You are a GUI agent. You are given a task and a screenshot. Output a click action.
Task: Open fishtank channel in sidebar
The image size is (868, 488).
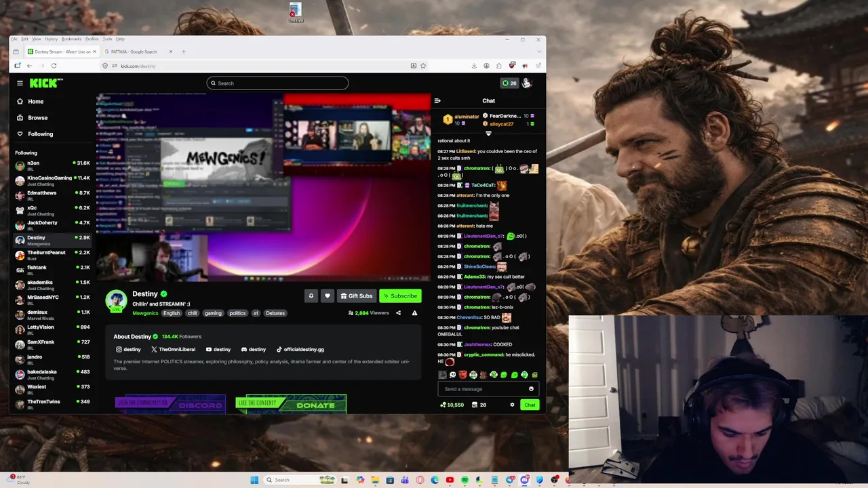[53, 270]
